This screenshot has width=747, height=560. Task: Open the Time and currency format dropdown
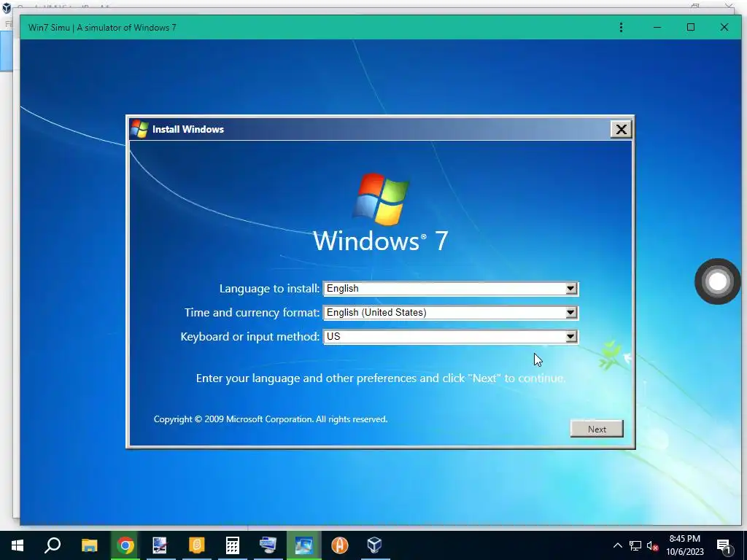(x=451, y=312)
